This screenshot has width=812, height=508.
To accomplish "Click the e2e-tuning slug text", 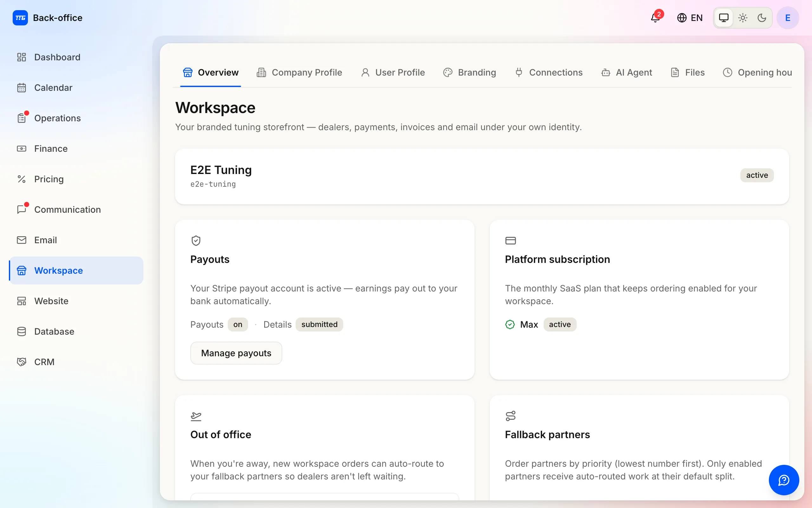I will point(213,184).
